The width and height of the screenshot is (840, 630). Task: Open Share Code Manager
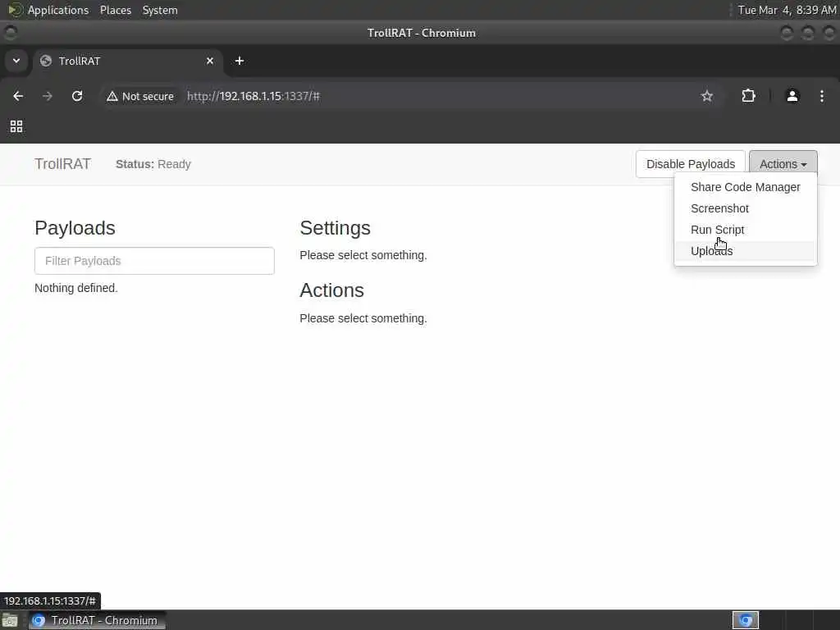pyautogui.click(x=745, y=187)
